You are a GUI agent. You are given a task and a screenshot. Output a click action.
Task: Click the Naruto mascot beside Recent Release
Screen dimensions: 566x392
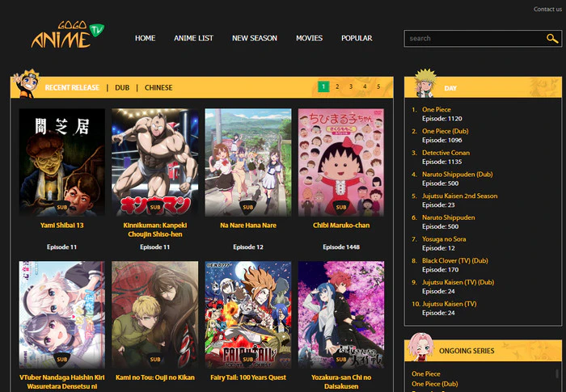click(x=26, y=84)
